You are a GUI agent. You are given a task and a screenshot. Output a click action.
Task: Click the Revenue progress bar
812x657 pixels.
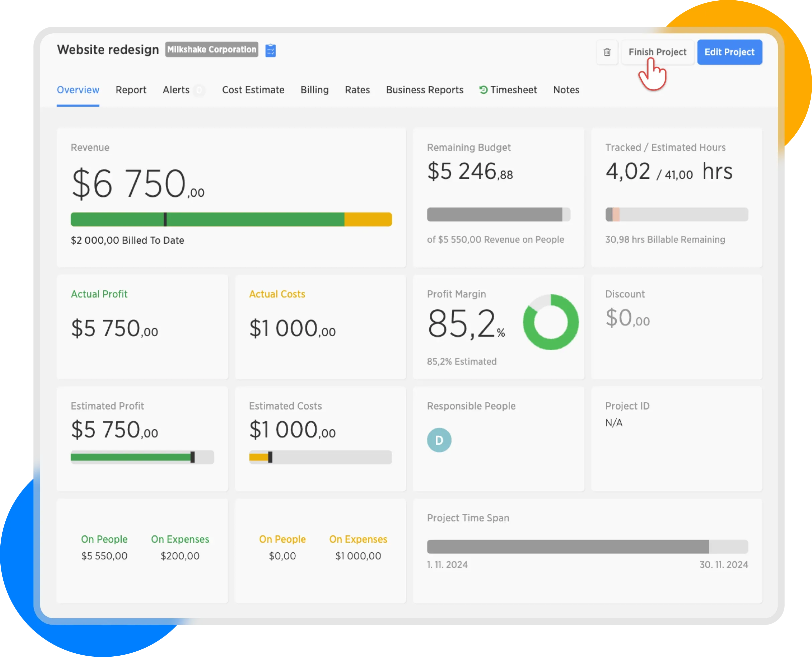coord(231,220)
